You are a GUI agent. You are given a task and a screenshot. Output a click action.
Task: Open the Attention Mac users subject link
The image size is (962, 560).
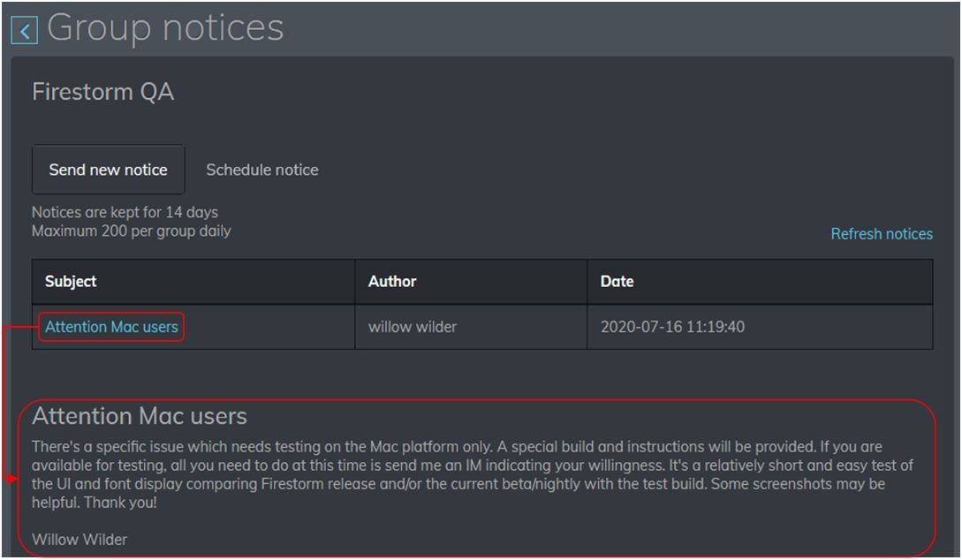pos(111,327)
